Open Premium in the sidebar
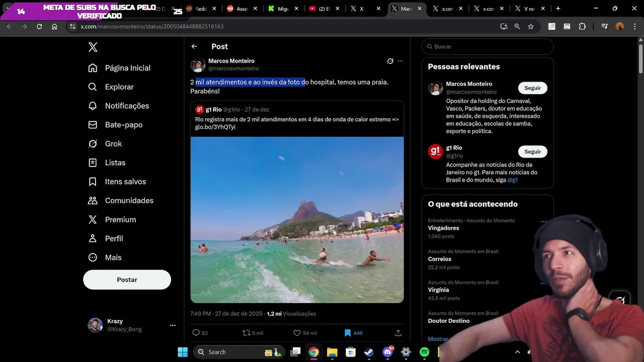The height and width of the screenshot is (362, 644). click(x=112, y=220)
